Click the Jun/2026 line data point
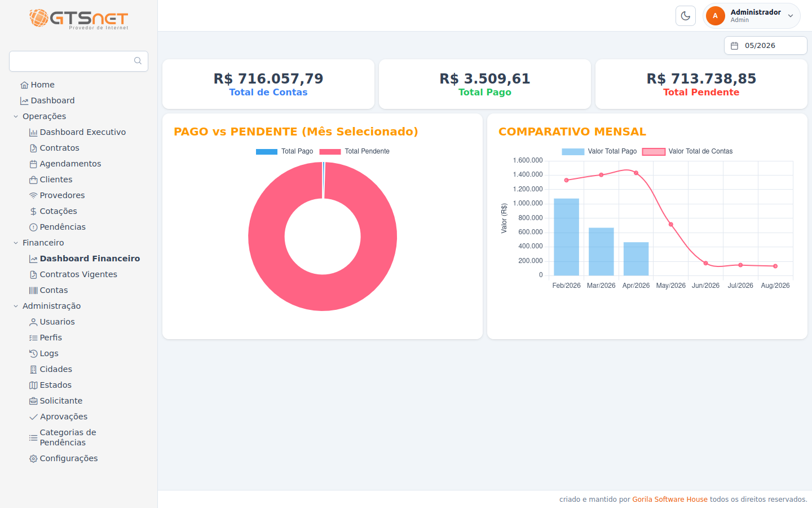Screen dimensions: 812x508 click(705, 263)
